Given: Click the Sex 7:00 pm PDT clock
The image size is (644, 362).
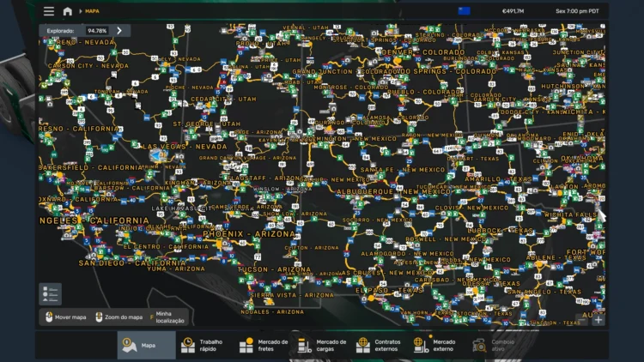Looking at the screenshot, I should [577, 11].
